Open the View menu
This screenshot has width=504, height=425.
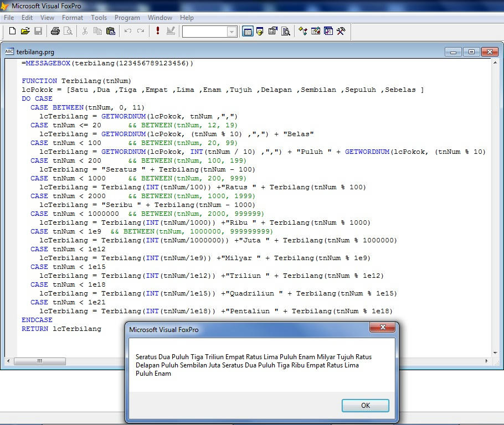pyautogui.click(x=47, y=18)
